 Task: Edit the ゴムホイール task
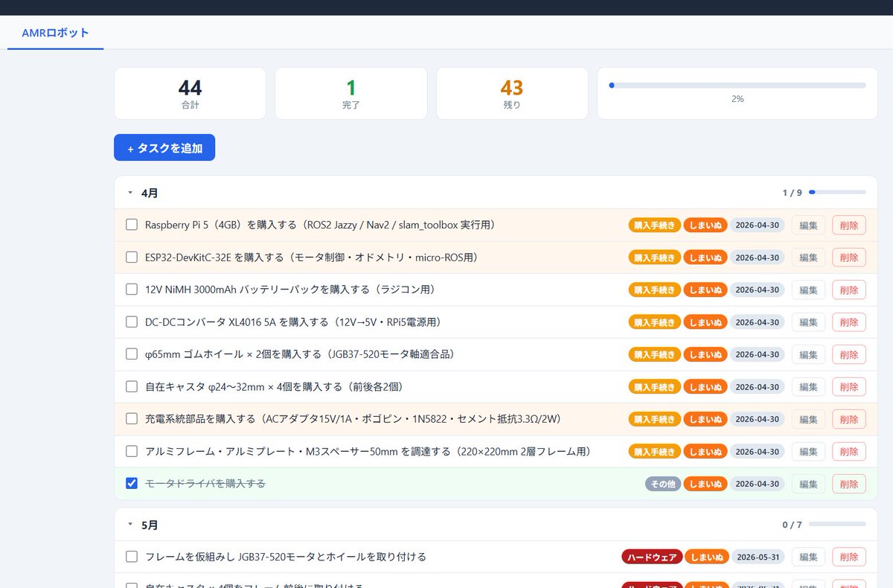[808, 354]
